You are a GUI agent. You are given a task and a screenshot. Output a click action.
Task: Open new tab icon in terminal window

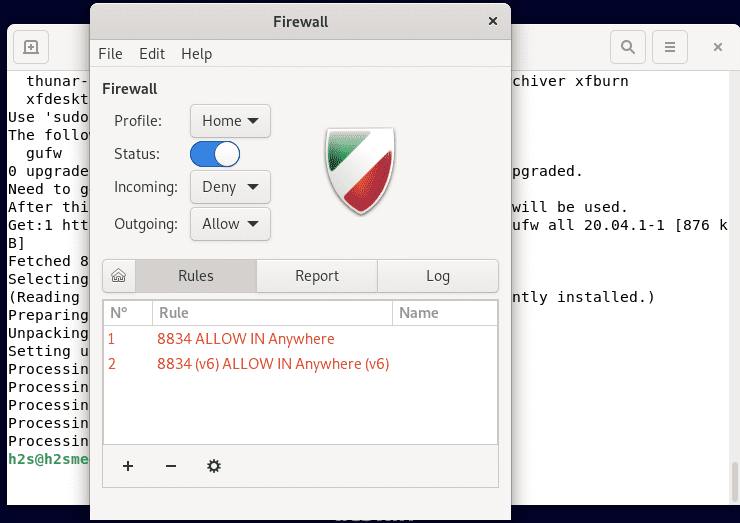tap(31, 47)
